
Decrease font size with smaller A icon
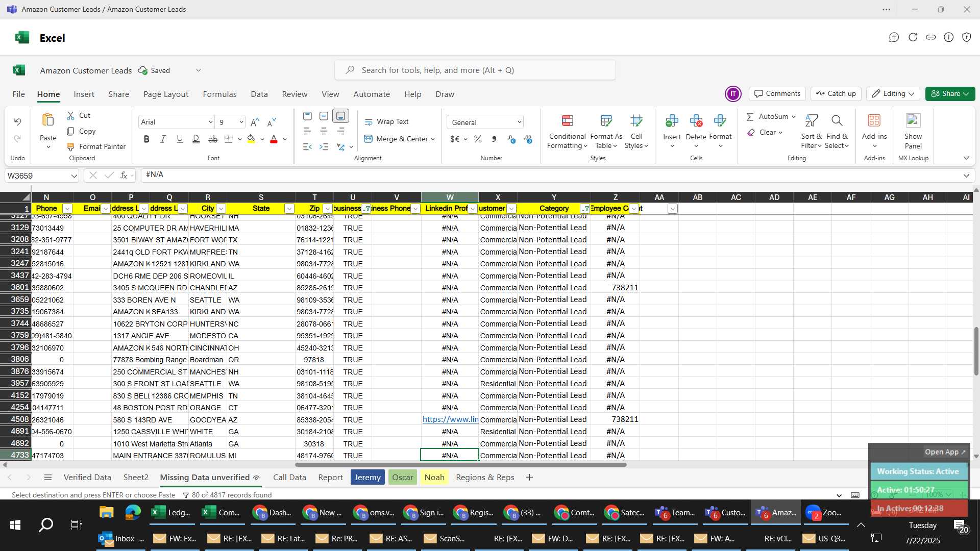tap(272, 122)
